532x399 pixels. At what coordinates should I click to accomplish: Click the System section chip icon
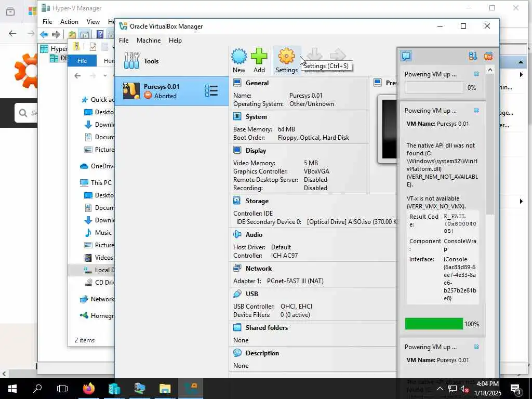click(237, 116)
